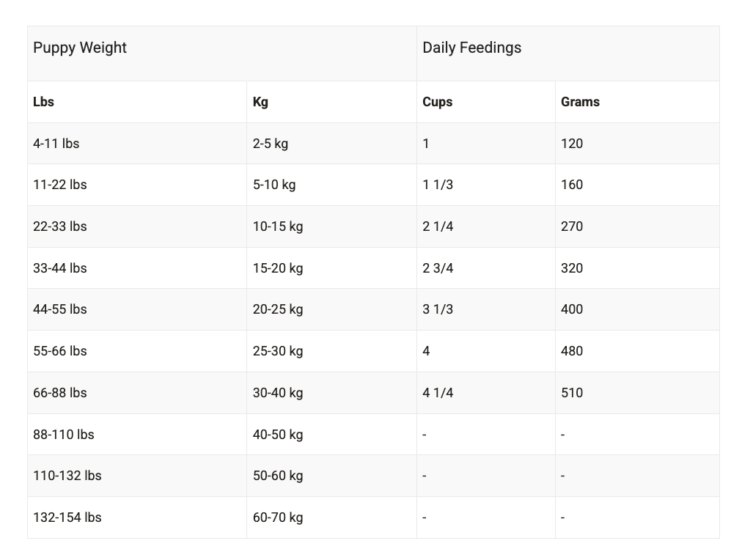
Task: Click the 2 1/4 cups value
Action: 438,226
